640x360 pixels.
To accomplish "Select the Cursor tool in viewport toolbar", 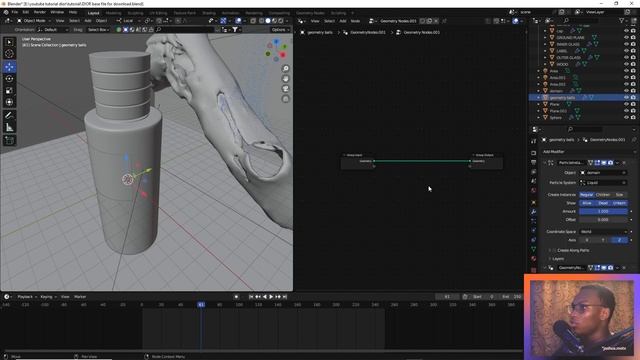I will click(x=9, y=53).
